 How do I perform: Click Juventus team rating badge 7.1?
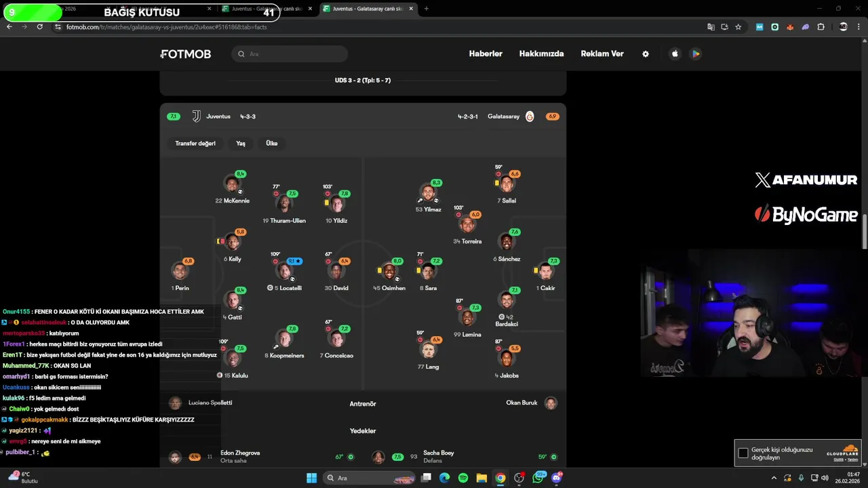pos(174,117)
